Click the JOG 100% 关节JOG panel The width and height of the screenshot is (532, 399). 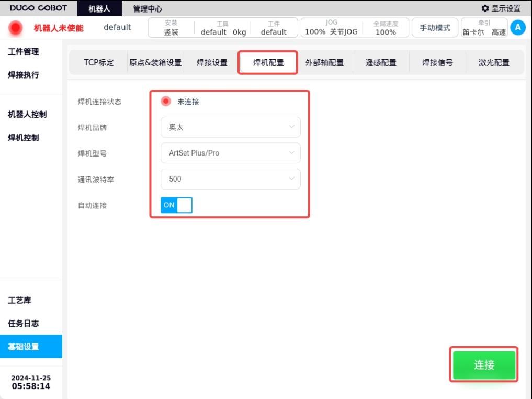331,28
